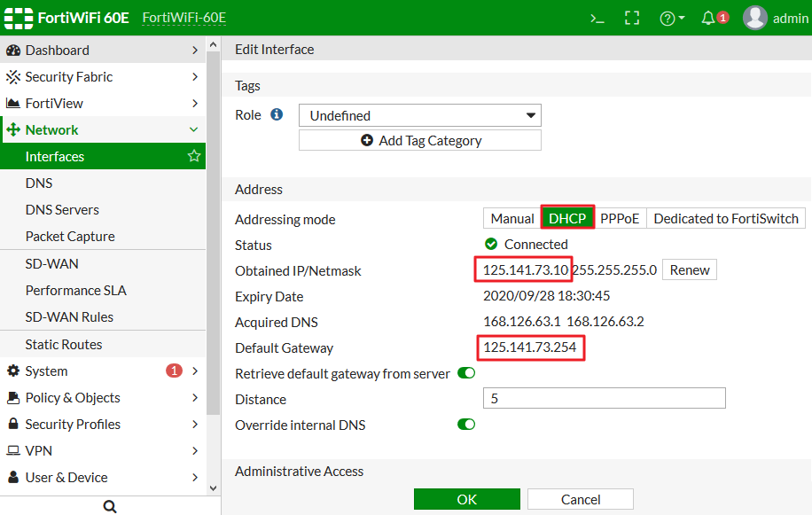Toggle Retrieve default gateway from server
This screenshot has width=812, height=515.
[x=466, y=373]
